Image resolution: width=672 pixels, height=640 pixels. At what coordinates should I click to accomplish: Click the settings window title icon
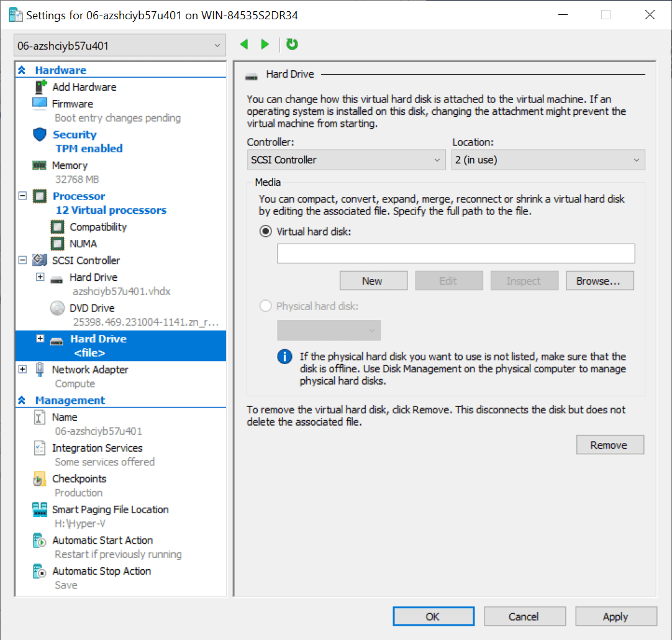pyautogui.click(x=16, y=15)
